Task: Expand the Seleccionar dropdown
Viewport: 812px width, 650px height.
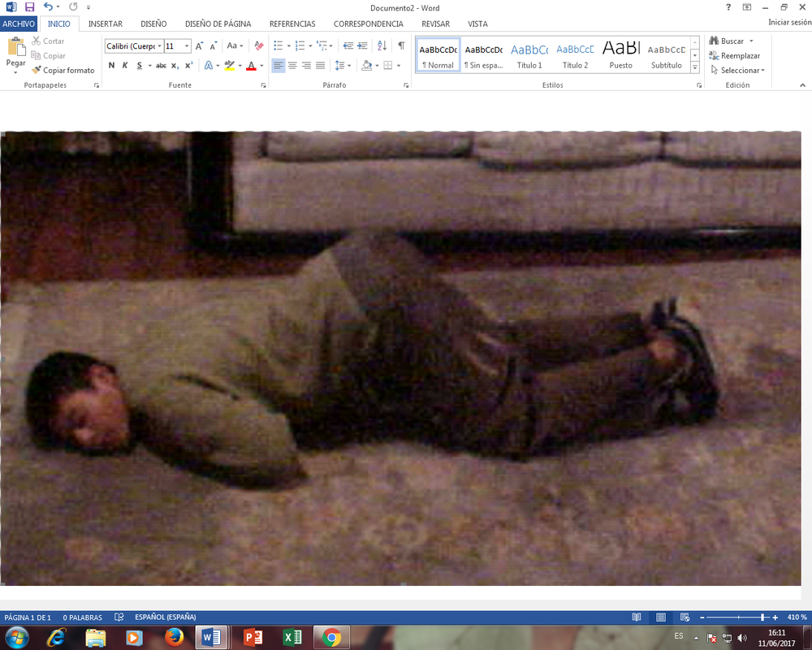Action: point(737,71)
